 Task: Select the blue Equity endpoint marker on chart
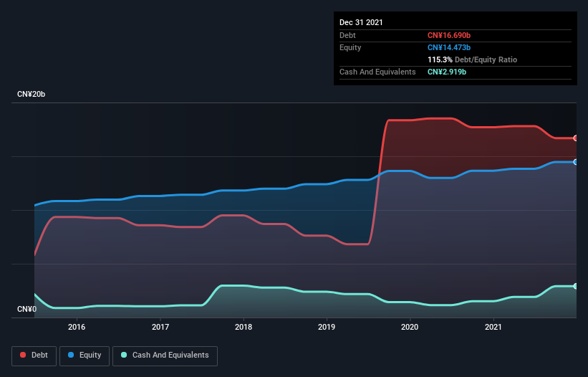576,162
